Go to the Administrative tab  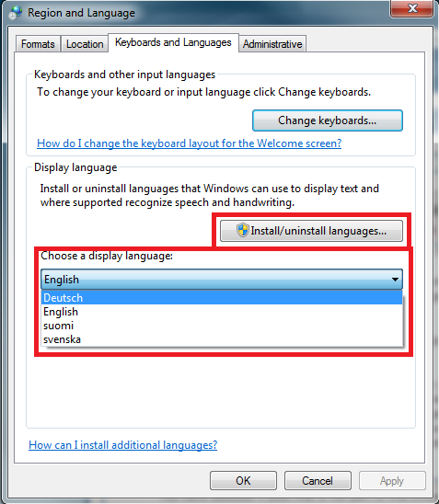click(272, 44)
